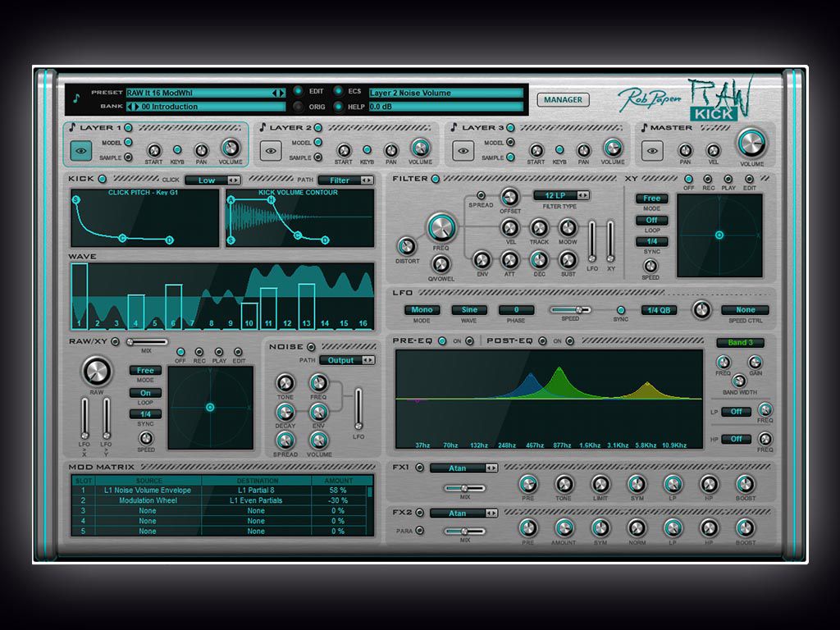Select L1 Noise Volume Envelope matrix row
The image size is (840, 630).
coord(220,491)
